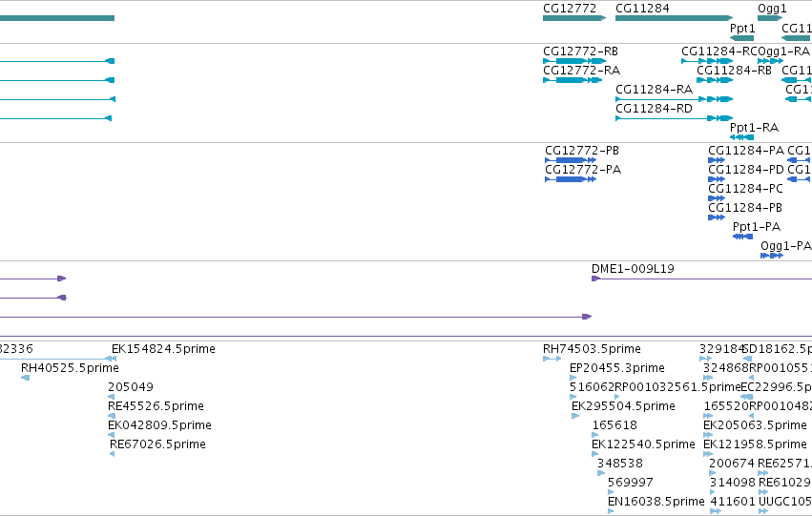Click the Ppt1 gene arrow
Screen dimensions: 812x516
(741, 38)
